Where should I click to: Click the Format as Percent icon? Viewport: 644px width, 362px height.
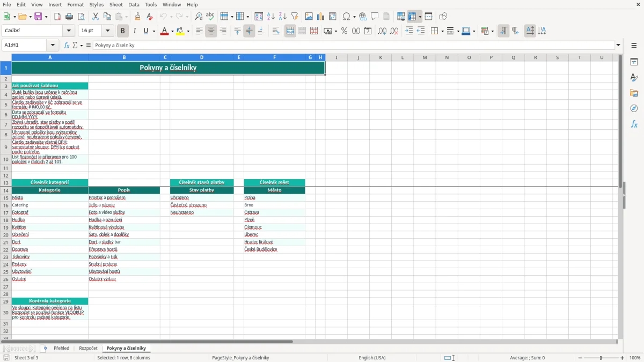345,31
